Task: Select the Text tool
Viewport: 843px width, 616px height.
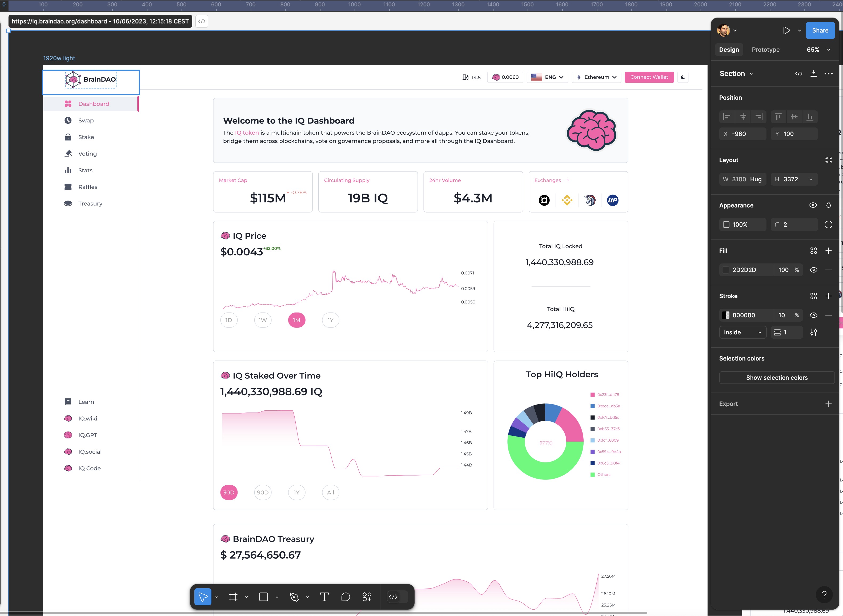Action: click(324, 597)
